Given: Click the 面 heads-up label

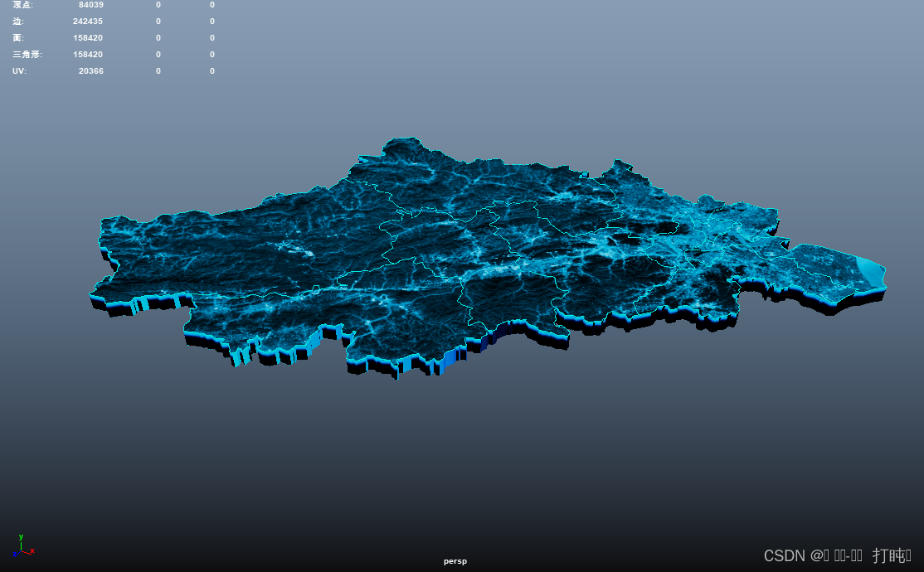Looking at the screenshot, I should click(18, 37).
